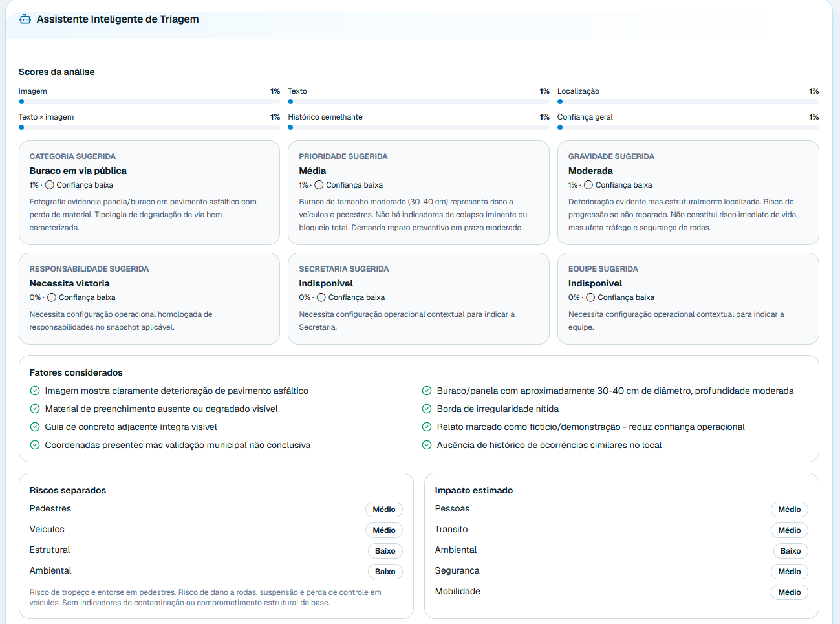Click the Confiança geral score progress bar
840x624 pixels.
coord(688,127)
